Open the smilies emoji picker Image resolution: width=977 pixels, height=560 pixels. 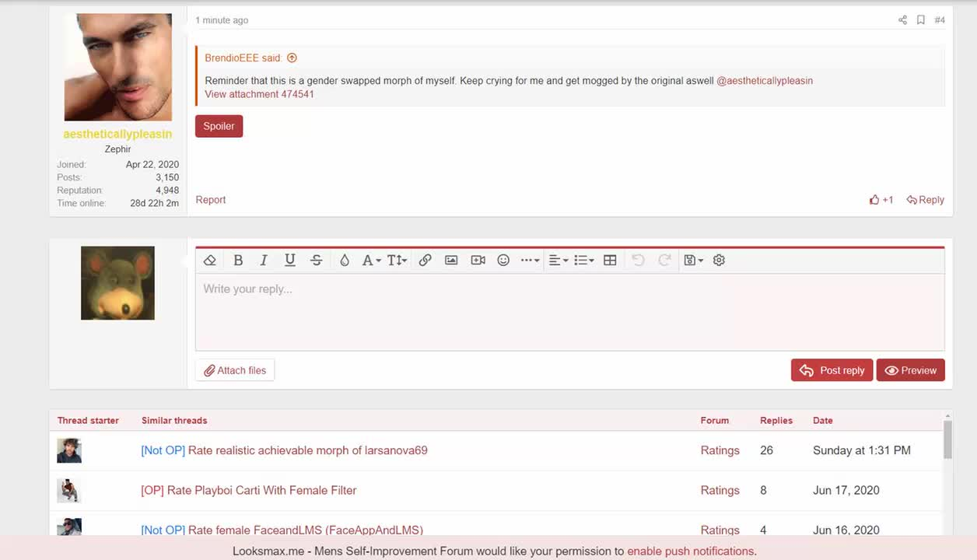click(x=503, y=261)
